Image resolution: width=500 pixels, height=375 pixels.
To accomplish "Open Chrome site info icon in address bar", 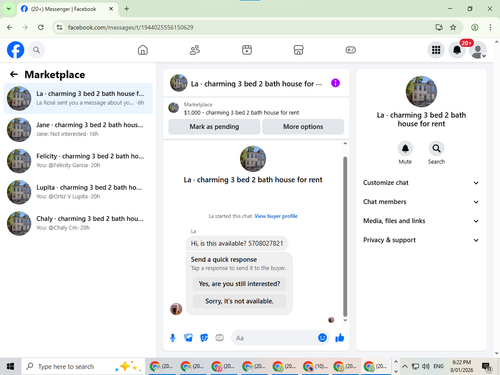I will 60,27.
